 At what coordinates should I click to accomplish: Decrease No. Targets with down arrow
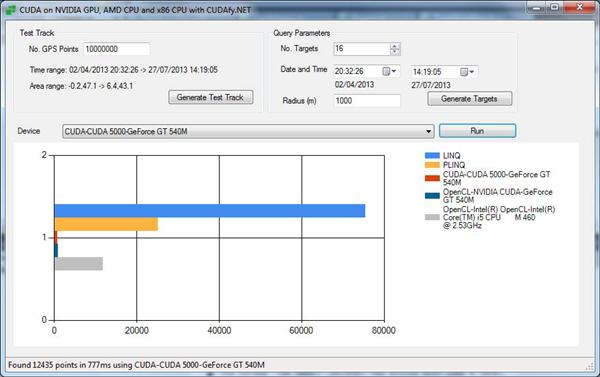[395, 52]
